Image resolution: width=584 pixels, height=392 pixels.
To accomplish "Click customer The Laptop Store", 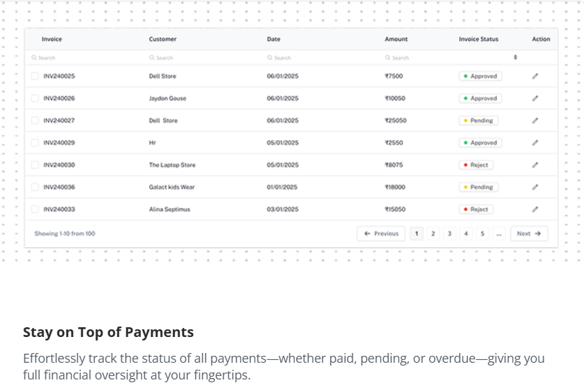I will point(172,165).
